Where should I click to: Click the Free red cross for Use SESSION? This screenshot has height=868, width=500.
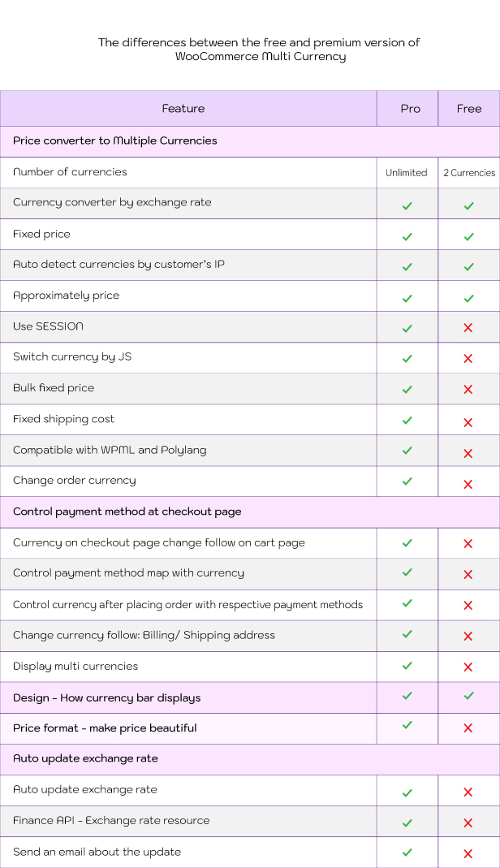[x=468, y=328]
